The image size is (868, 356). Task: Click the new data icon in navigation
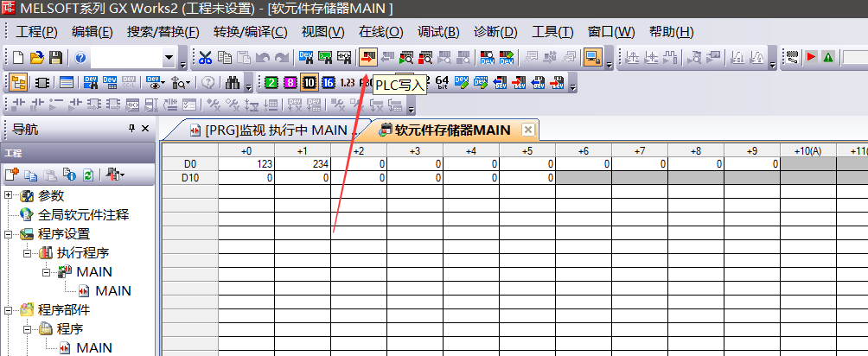coord(11,175)
